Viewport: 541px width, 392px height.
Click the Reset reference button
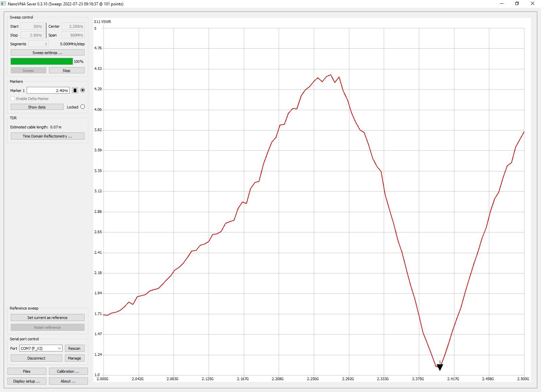(x=48, y=327)
